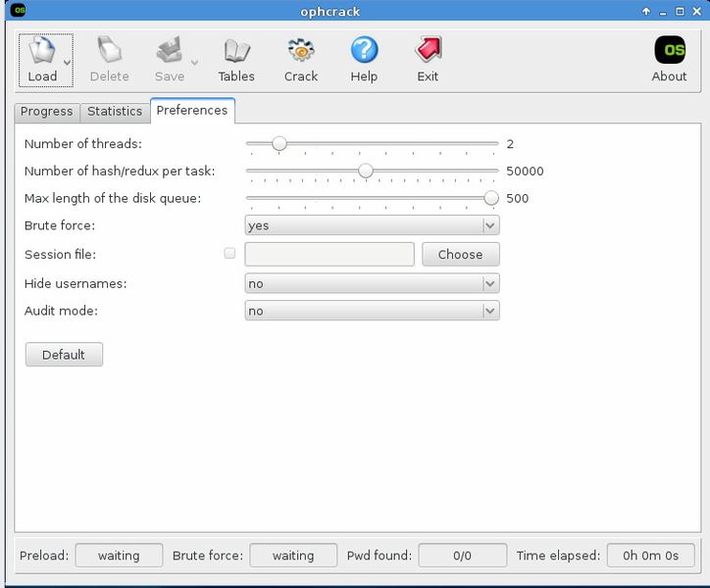Open the Hide usernames dropdown
The height and width of the screenshot is (588, 710).
(373, 284)
